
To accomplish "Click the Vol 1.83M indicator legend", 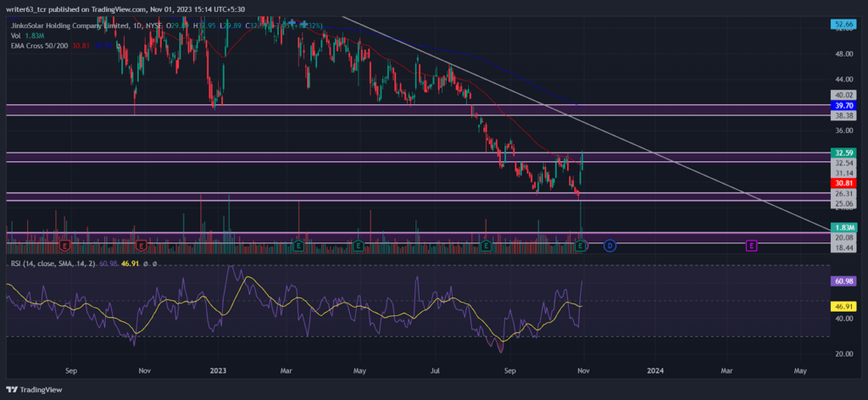I will click(x=28, y=36).
